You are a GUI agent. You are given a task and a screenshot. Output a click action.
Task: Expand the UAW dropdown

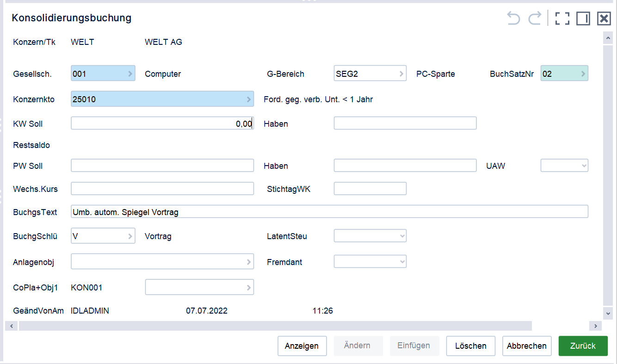click(564, 165)
